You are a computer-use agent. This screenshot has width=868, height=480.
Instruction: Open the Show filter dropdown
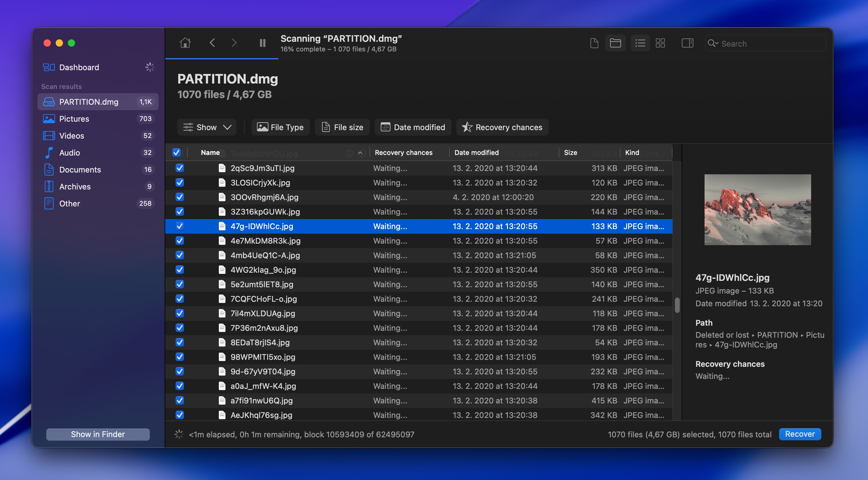tap(206, 127)
